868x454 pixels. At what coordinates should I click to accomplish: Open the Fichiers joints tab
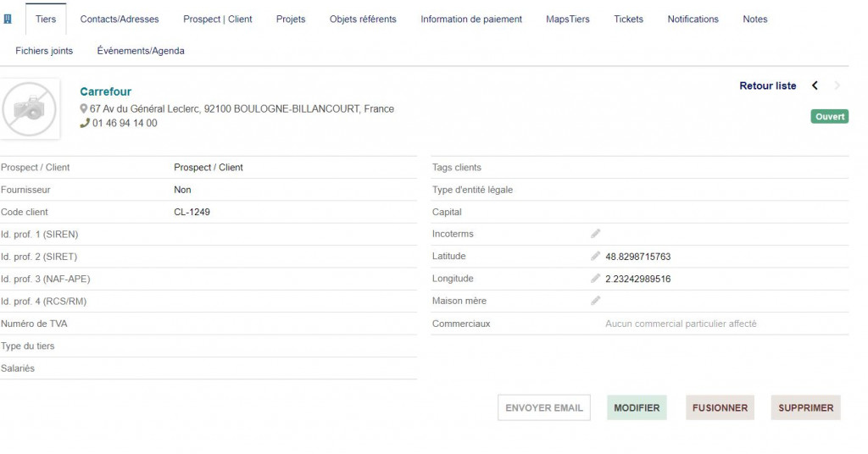44,51
